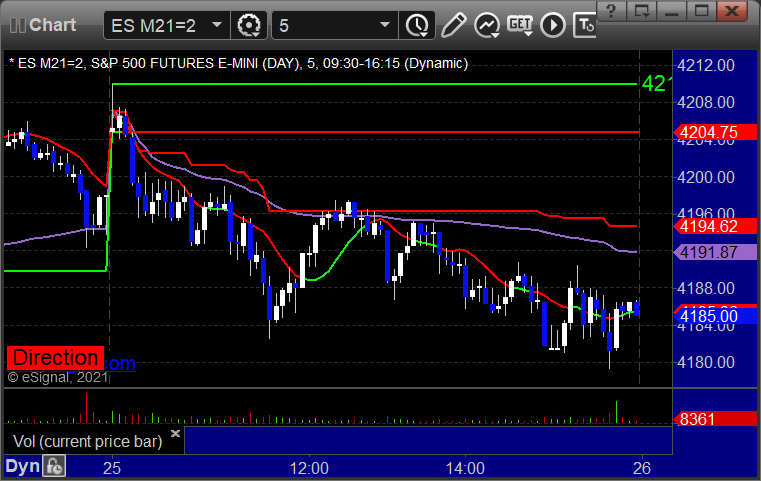Click the 4188.00 price axis label

[706, 288]
